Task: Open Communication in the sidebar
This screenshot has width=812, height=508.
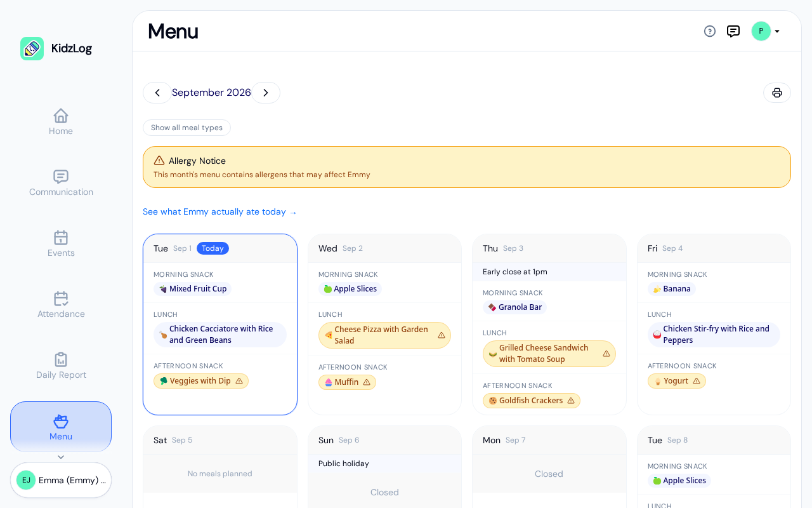Action: point(61,183)
